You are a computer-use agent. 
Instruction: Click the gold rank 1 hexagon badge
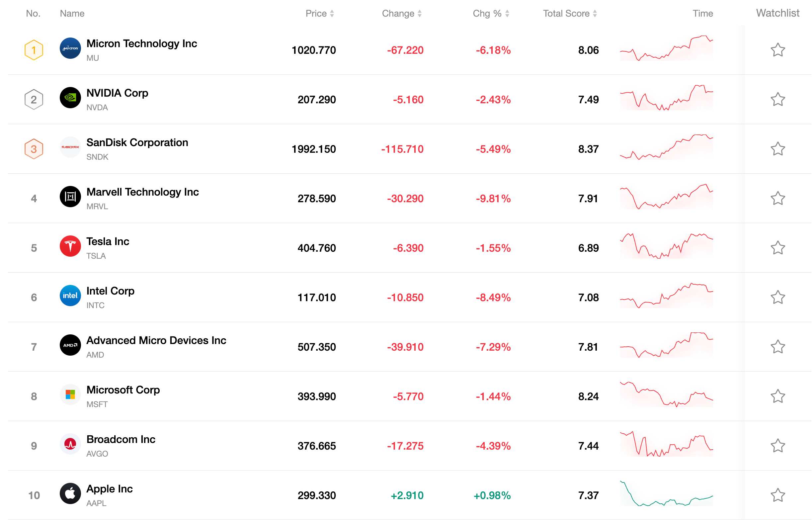(34, 50)
